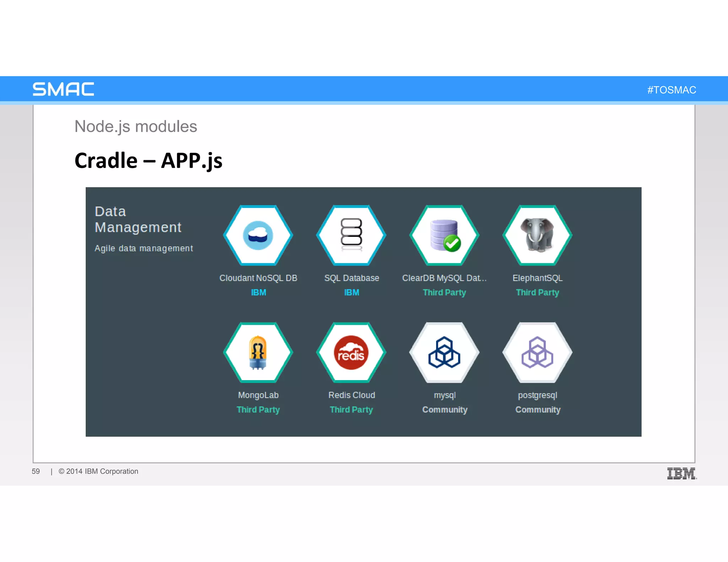The height and width of the screenshot is (562, 728).
Task: Open the Redis Cloud hexagon icon
Action: click(351, 352)
